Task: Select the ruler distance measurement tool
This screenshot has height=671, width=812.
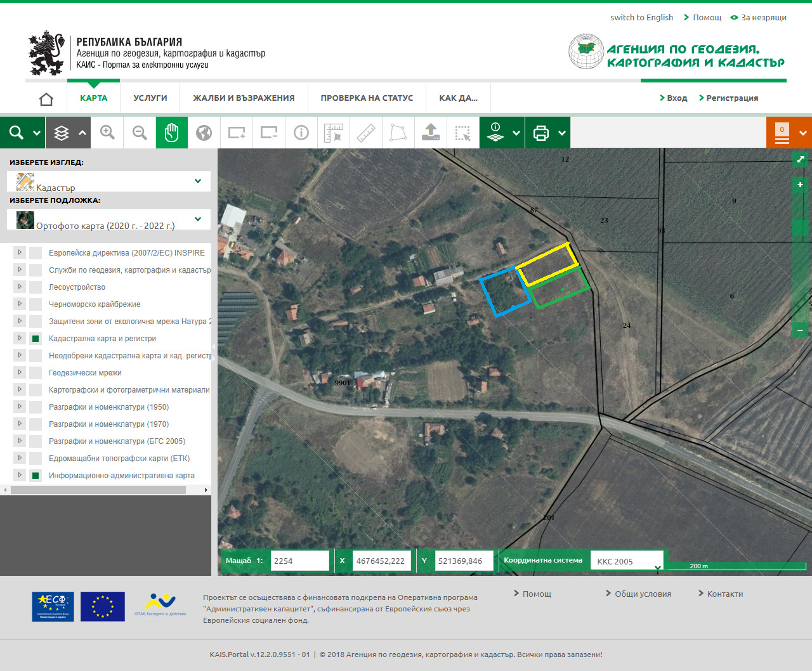Action: click(x=366, y=133)
